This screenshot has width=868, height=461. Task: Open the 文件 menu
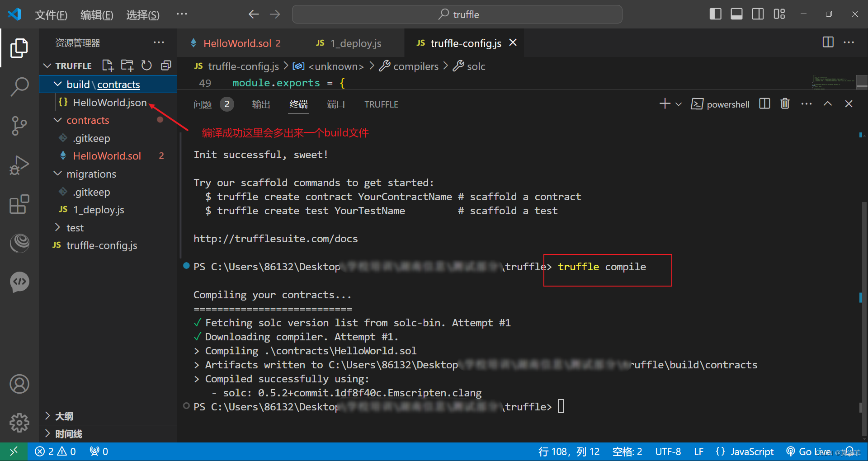click(x=51, y=15)
